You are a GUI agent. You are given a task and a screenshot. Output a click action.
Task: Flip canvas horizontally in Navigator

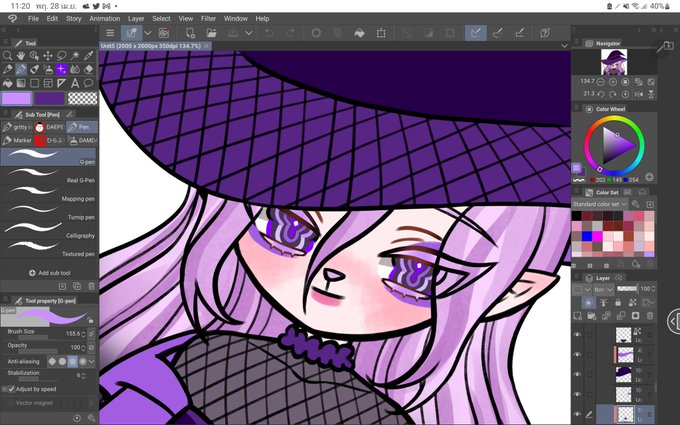click(638, 94)
